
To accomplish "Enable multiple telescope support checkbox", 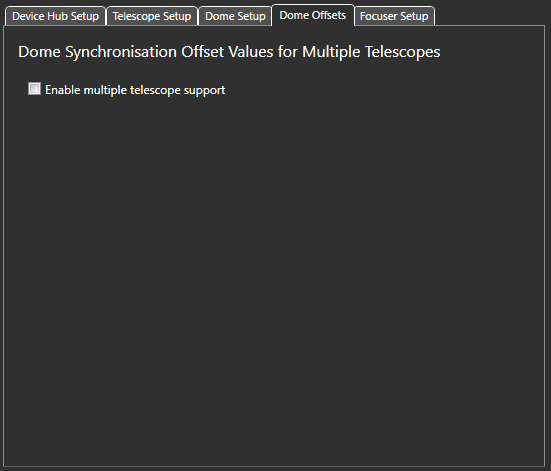I will click(x=34, y=89).
